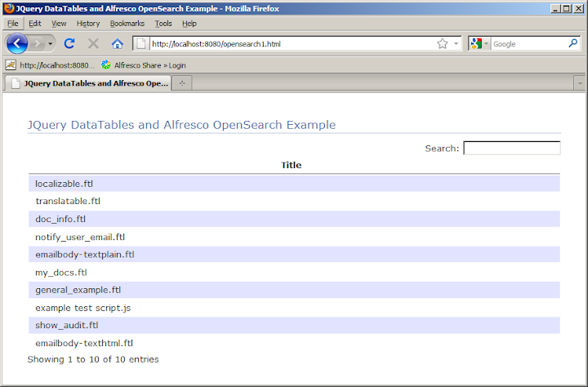Image resolution: width=588 pixels, height=387 pixels.
Task: Go to the Home page icon
Action: point(118,44)
